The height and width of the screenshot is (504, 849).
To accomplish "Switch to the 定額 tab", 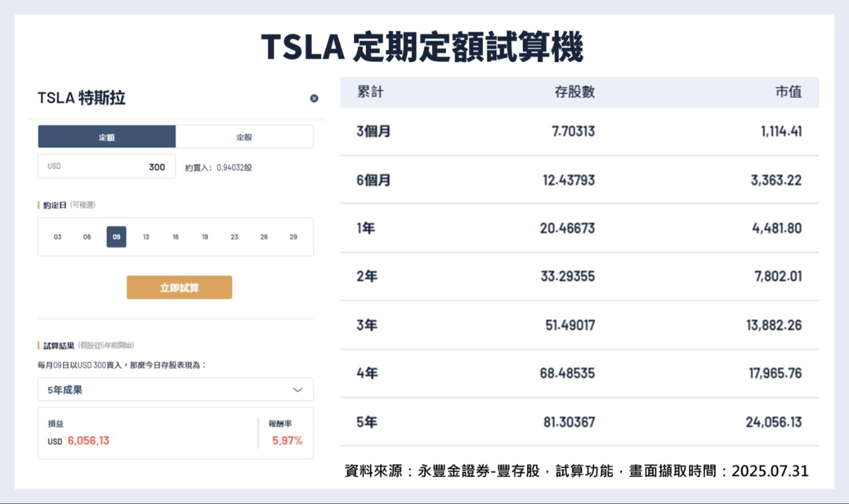I will [108, 137].
